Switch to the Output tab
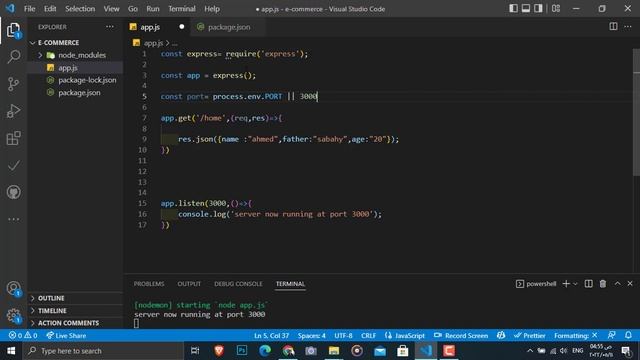Screen dimensions: 640x360 [x=189, y=284]
